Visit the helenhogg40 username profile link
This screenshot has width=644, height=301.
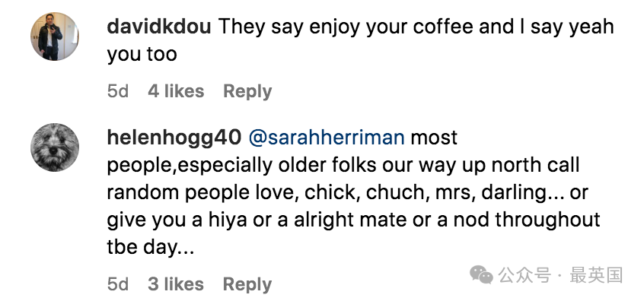click(174, 138)
